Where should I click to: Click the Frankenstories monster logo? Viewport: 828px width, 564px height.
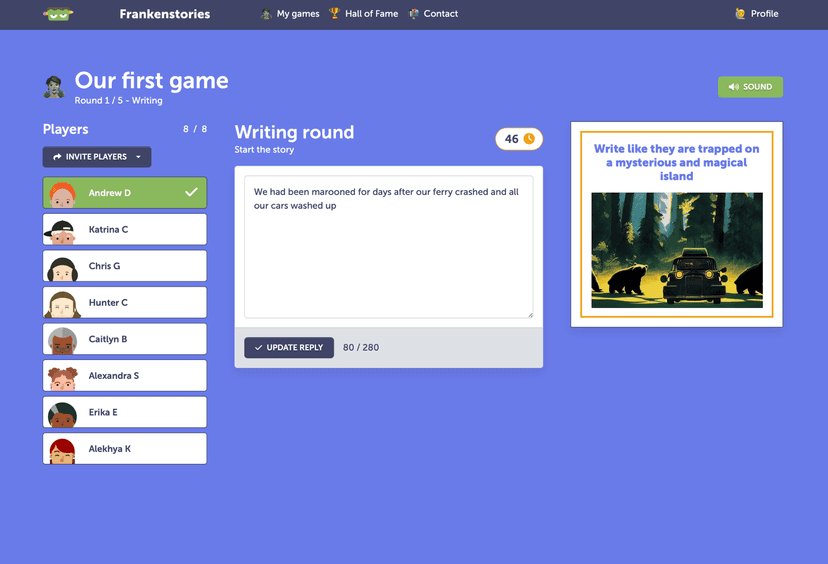coord(58,14)
